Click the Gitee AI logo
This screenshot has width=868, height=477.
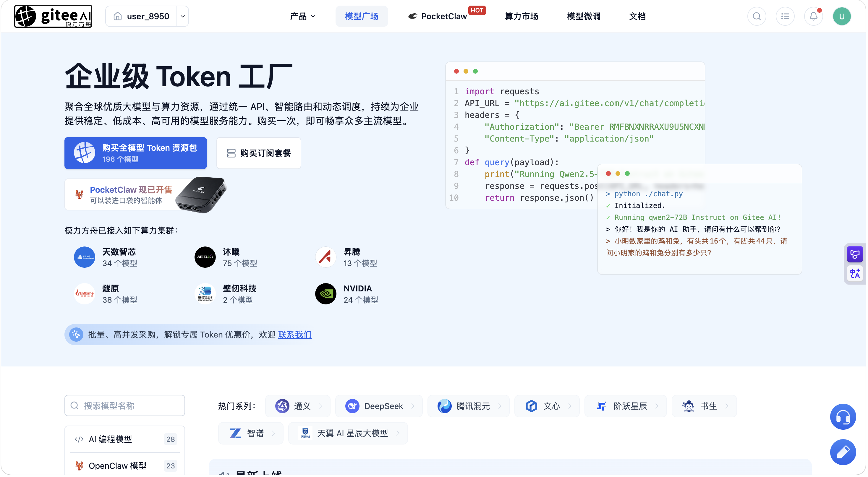coord(53,16)
